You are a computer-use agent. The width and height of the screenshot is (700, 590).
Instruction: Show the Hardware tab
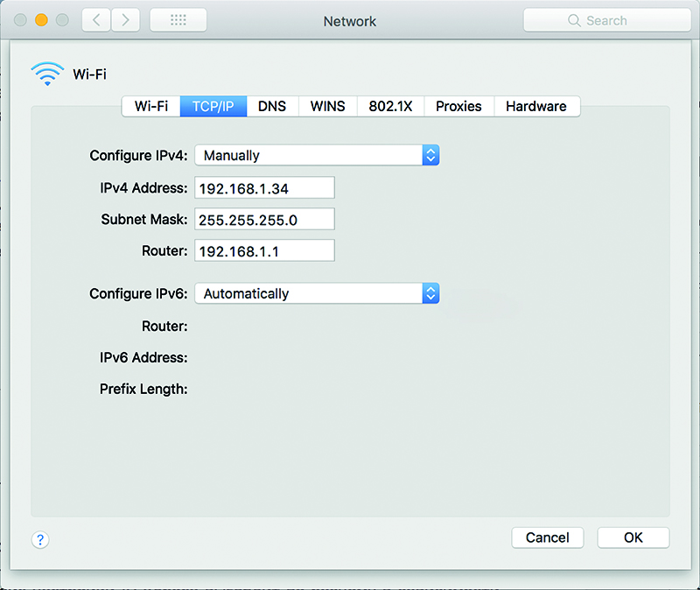(535, 106)
